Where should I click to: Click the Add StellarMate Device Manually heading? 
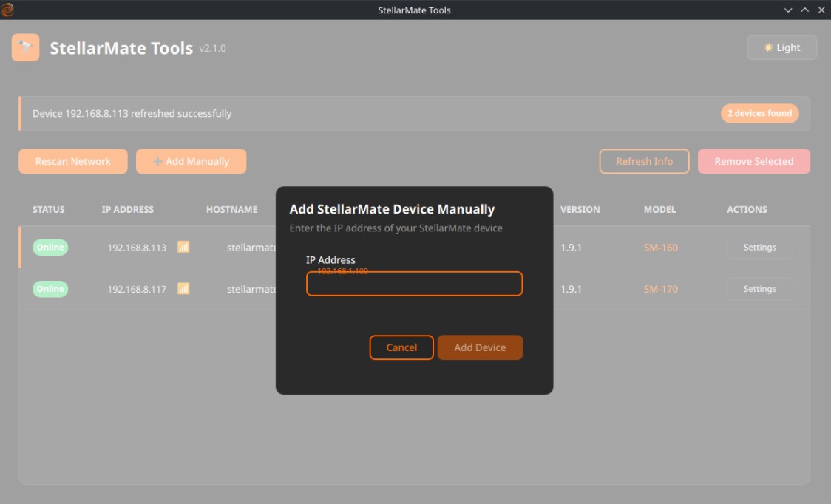pyautogui.click(x=392, y=209)
